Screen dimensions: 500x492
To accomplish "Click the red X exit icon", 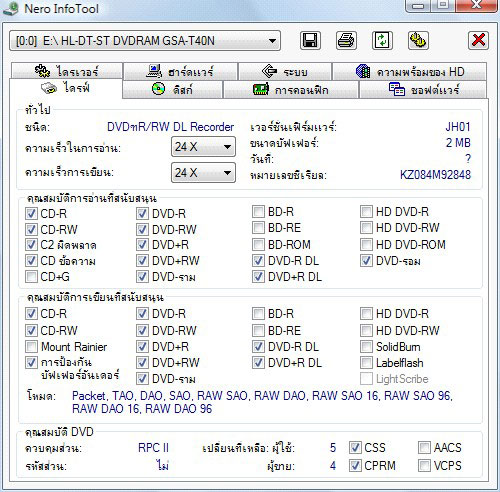I will pos(478,41).
